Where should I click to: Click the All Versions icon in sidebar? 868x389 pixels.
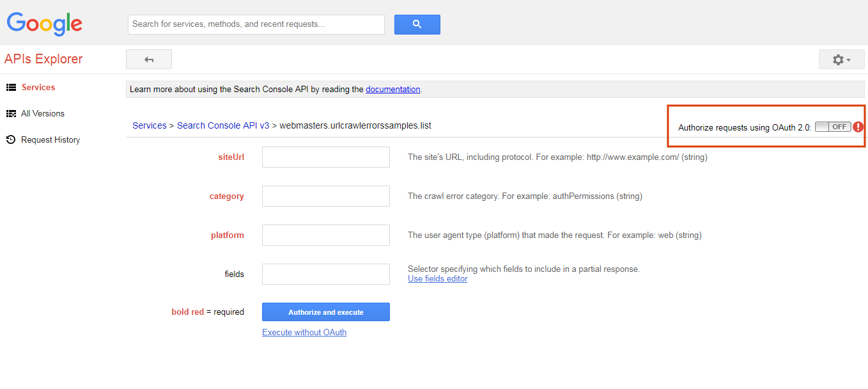(11, 113)
